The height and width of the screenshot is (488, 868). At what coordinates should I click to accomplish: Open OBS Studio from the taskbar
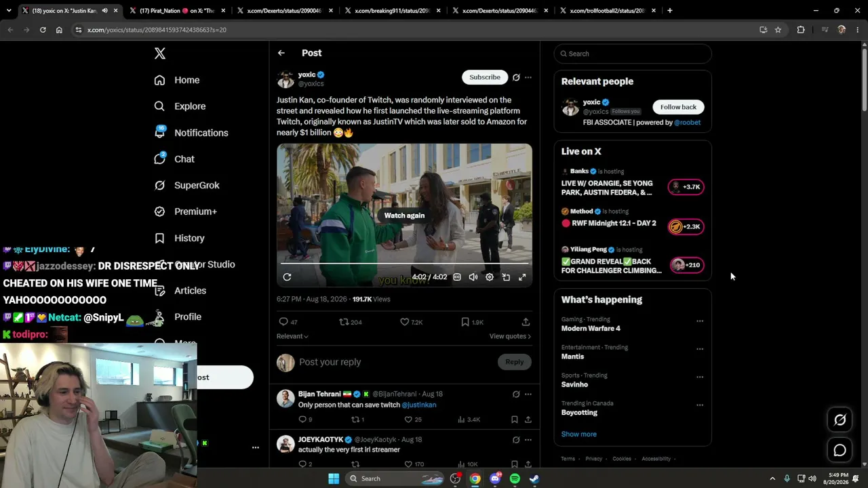pyautogui.click(x=456, y=479)
